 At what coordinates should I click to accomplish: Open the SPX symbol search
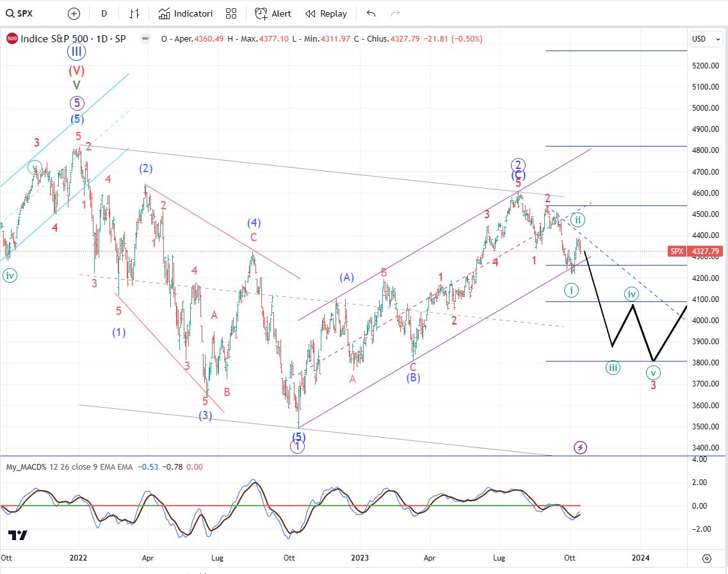tap(19, 13)
